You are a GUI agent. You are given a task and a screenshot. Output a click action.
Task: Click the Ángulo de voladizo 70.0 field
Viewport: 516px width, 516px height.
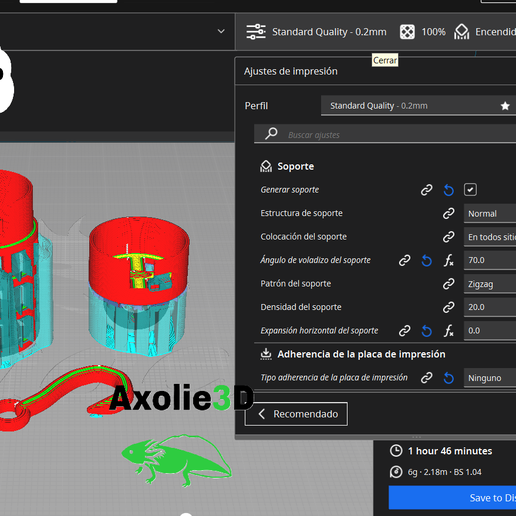490,260
